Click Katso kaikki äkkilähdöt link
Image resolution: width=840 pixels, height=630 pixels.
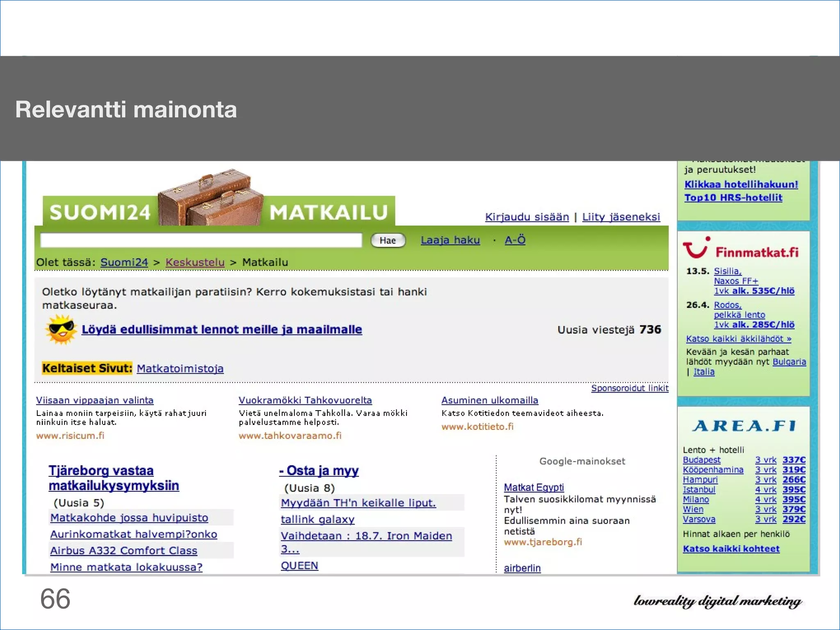[x=739, y=339]
